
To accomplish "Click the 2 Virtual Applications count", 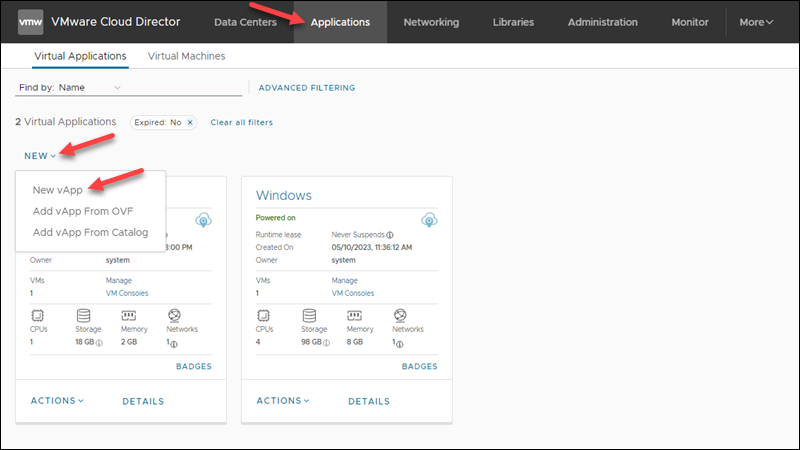I will 66,122.
